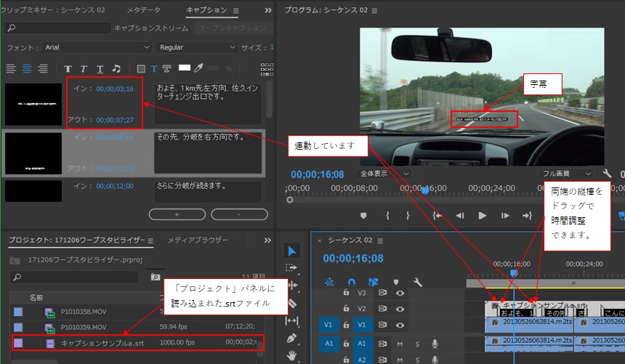Open the caption stream dropdown
Screen dimensions: 625x364
233,28
